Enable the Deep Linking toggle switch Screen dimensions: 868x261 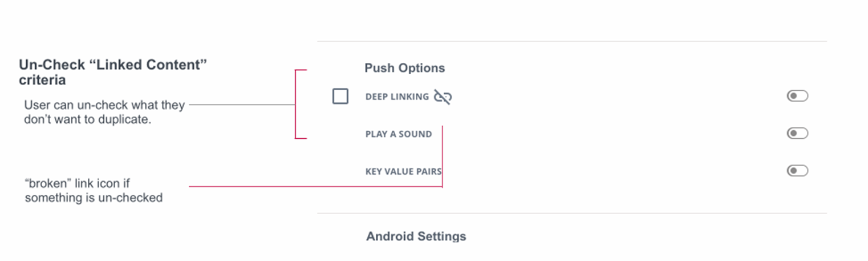797,96
